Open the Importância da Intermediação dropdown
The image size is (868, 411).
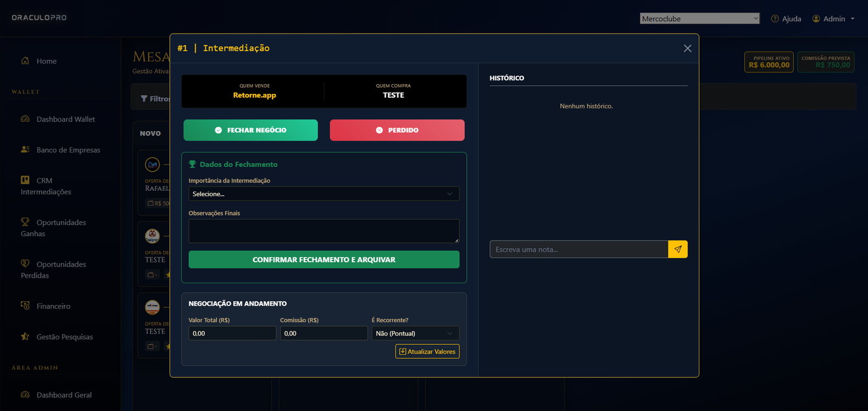(324, 194)
